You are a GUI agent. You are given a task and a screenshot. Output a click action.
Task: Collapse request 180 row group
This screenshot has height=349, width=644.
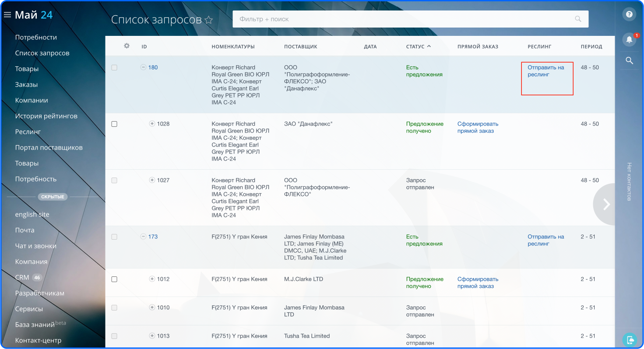(143, 67)
